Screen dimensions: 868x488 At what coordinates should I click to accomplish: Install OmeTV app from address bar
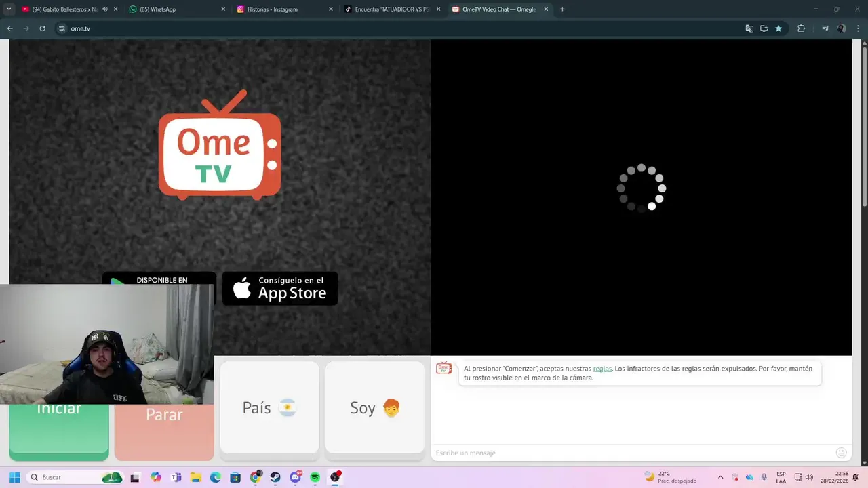[764, 28]
